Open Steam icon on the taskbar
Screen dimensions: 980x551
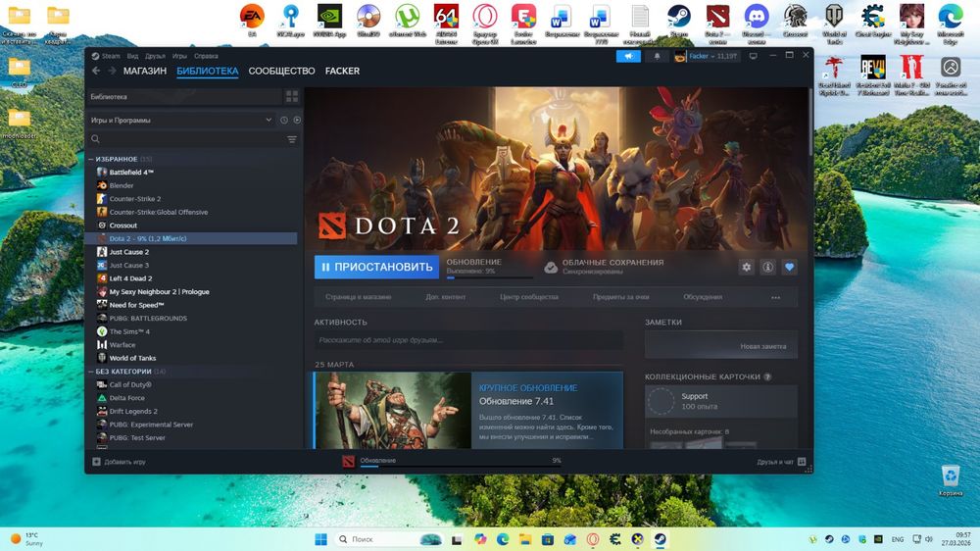(660, 539)
